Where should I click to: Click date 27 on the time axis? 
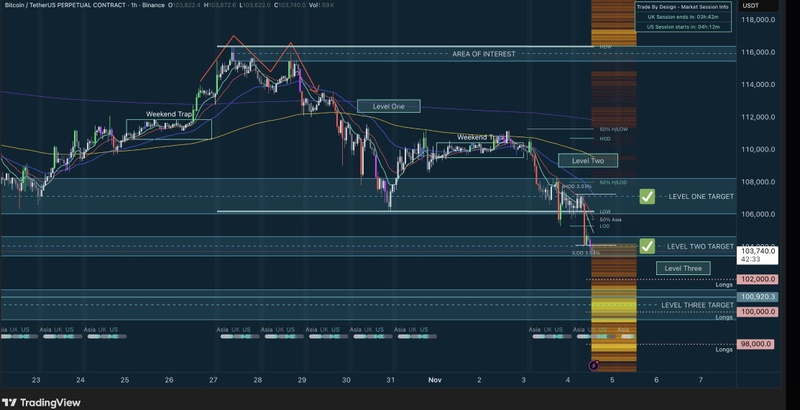[213, 380]
